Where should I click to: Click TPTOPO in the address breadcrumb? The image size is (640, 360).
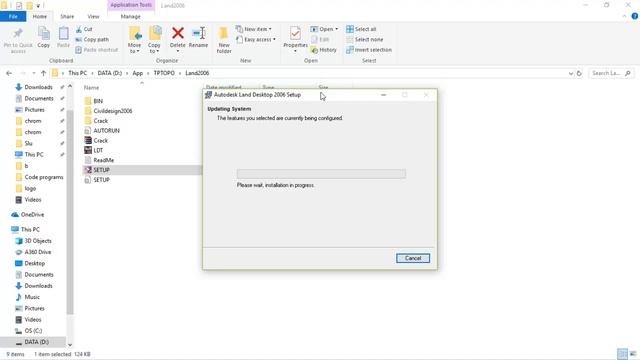(x=164, y=73)
